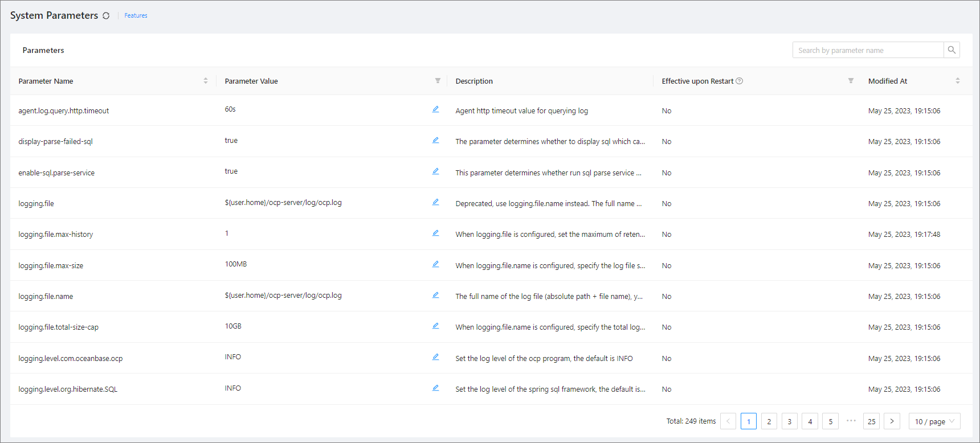Viewport: 980px width, 443px height.
Task: Edit the agent.log.query.http.timeout value
Action: coord(435,109)
